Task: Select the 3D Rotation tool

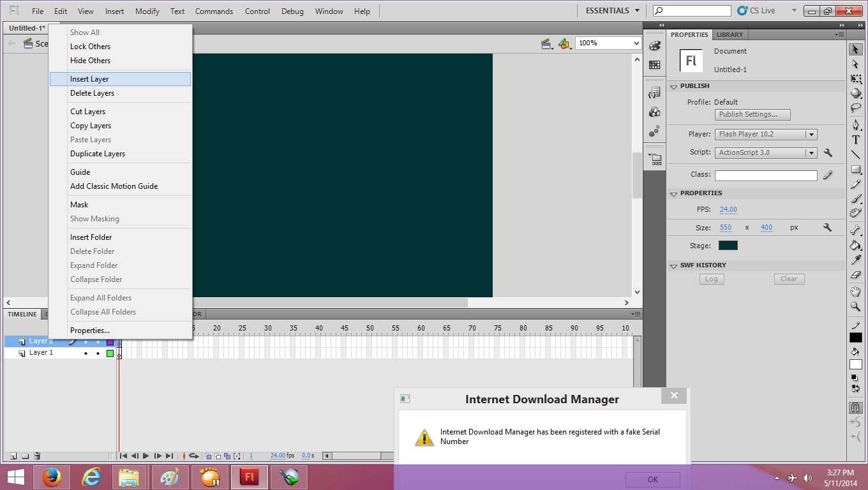Action: click(856, 93)
